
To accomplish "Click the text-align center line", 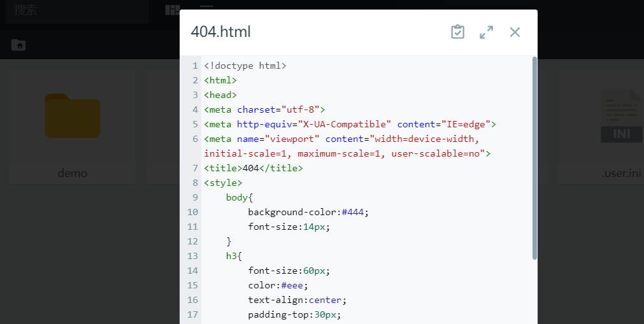I will pyautogui.click(x=297, y=300).
